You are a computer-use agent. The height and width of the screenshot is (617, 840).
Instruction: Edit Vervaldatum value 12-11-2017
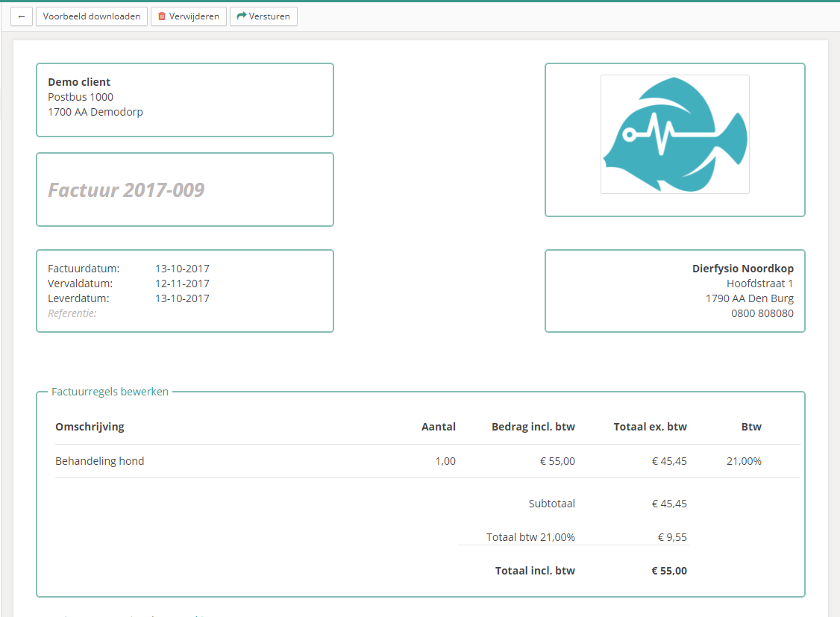tap(182, 284)
